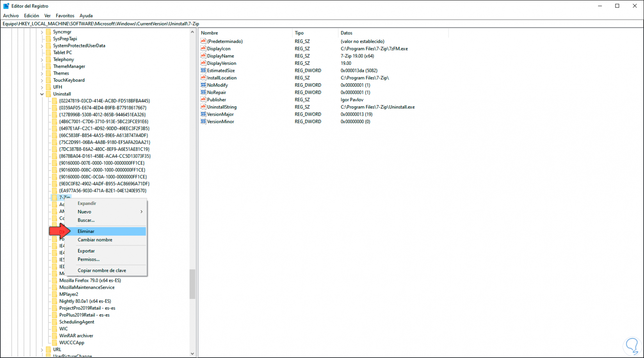
Task: Click the DisplayVersion string value icon
Action: (x=203, y=63)
